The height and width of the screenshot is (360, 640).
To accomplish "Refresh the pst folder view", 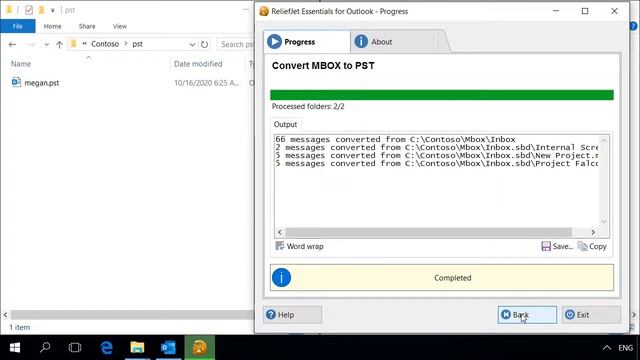I will click(x=204, y=44).
